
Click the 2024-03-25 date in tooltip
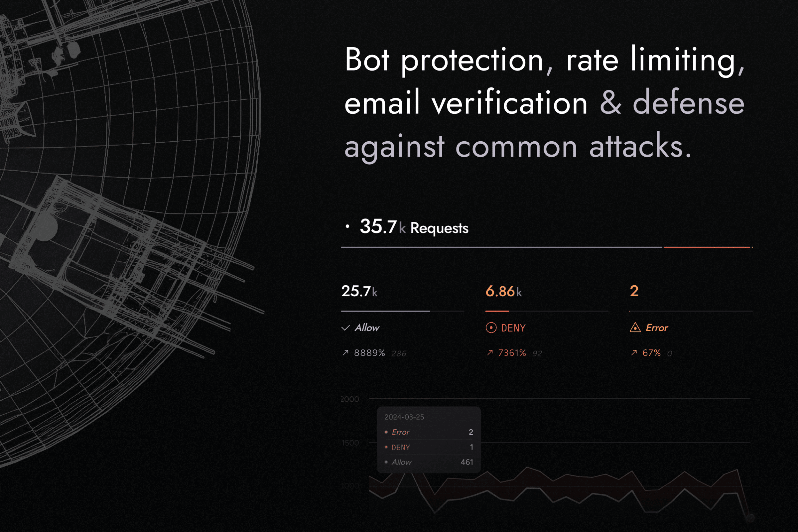(x=404, y=417)
